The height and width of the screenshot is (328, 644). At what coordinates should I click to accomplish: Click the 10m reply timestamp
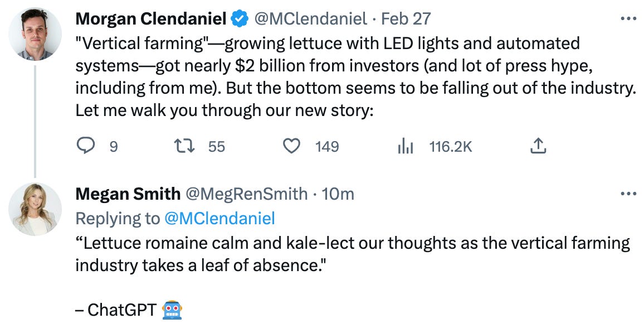click(x=338, y=194)
